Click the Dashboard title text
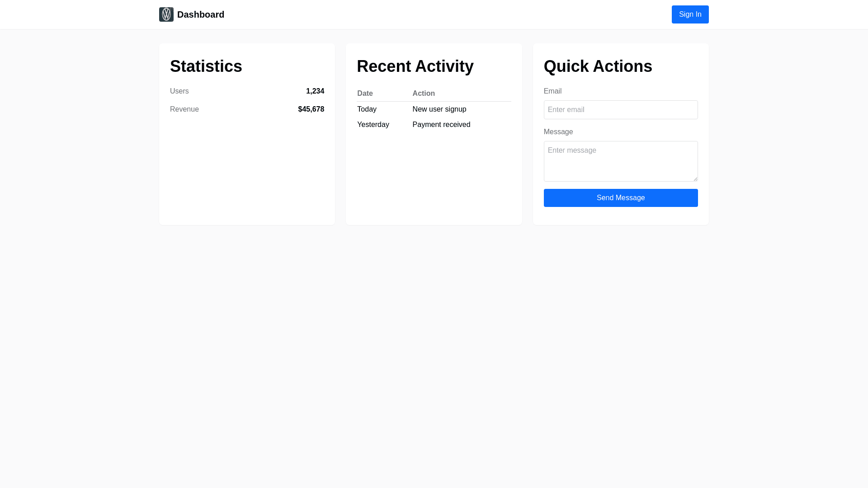The width and height of the screenshot is (868, 488). click(200, 14)
